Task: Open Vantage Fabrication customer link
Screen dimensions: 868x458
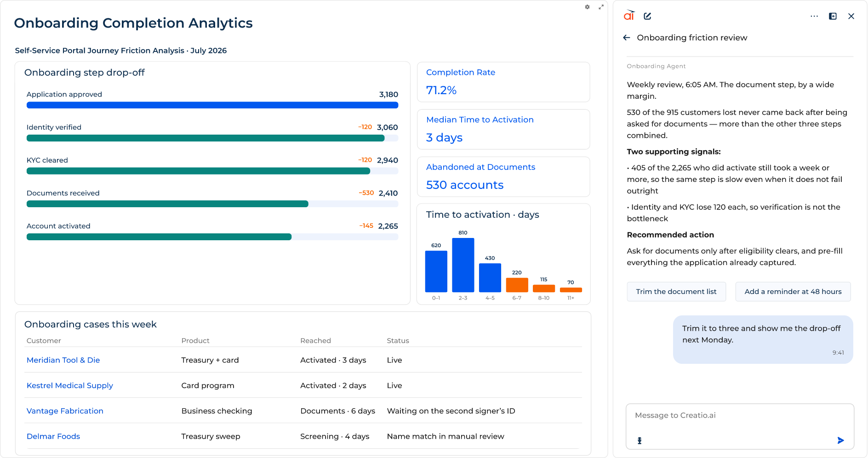Action: pos(65,411)
